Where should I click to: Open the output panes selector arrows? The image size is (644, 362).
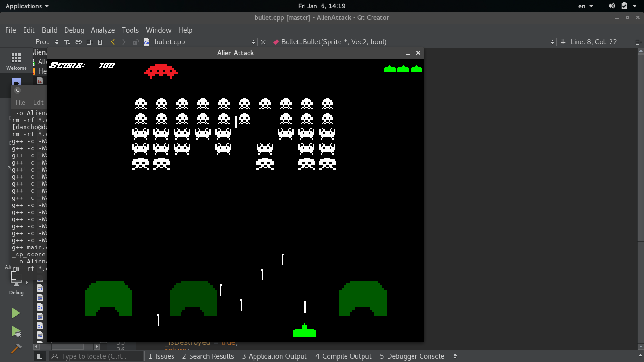[455, 356]
